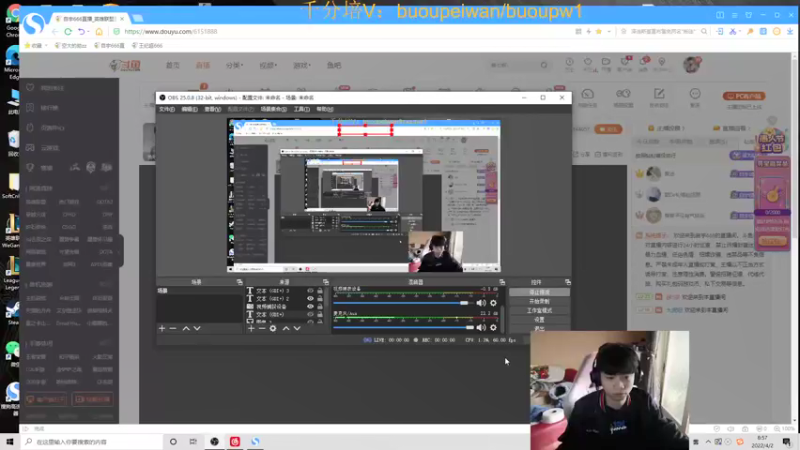Open the 文件 menu in OBS
Image resolution: width=800 pixels, height=450 pixels.
pyautogui.click(x=167, y=109)
